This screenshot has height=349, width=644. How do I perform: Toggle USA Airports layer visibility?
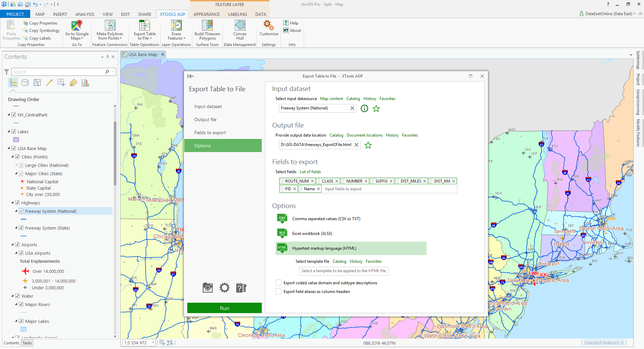21,253
